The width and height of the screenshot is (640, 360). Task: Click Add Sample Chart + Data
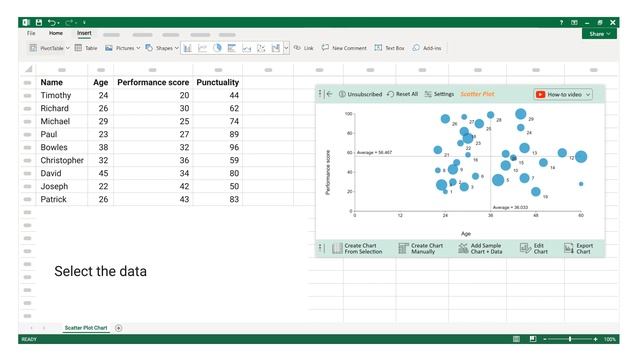480,249
